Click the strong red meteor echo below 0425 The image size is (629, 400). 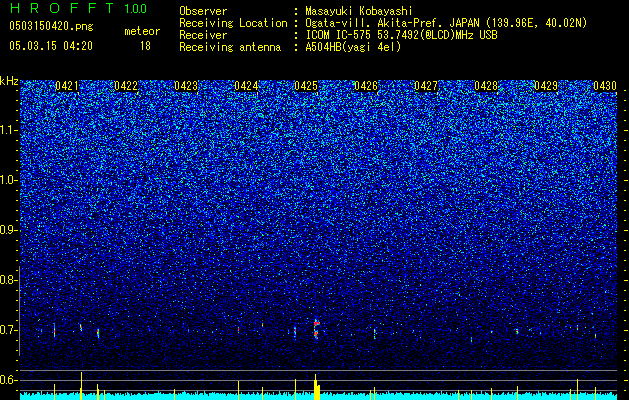[316, 329]
